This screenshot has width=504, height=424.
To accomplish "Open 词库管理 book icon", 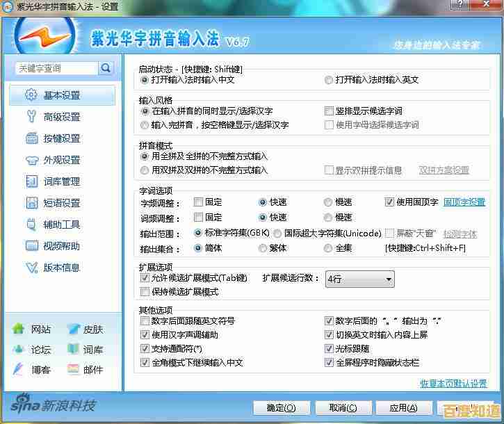I will (x=31, y=181).
